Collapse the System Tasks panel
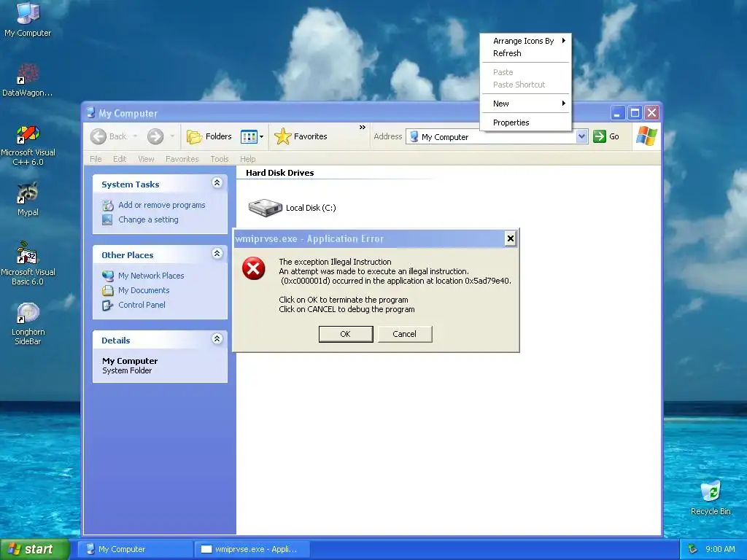 pos(217,183)
